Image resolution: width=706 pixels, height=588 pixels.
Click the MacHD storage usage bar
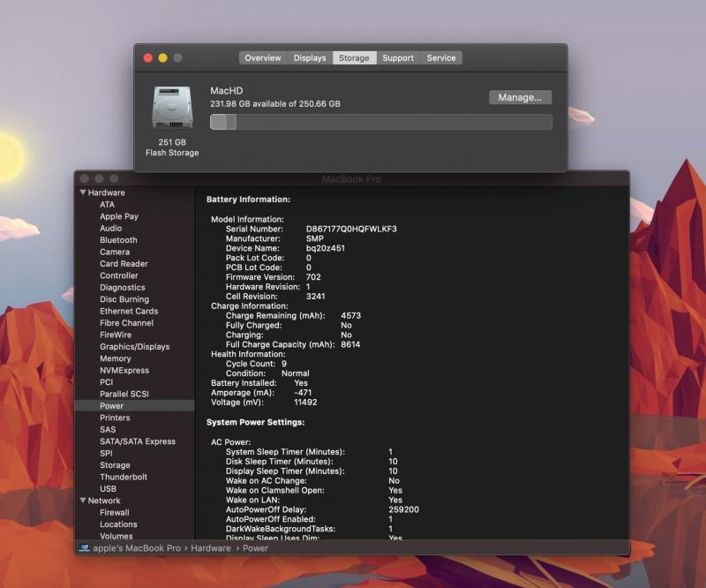coord(381,122)
